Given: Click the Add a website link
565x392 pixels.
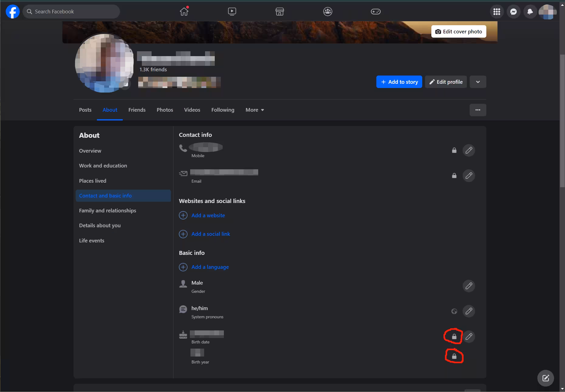Looking at the screenshot, I should point(208,215).
